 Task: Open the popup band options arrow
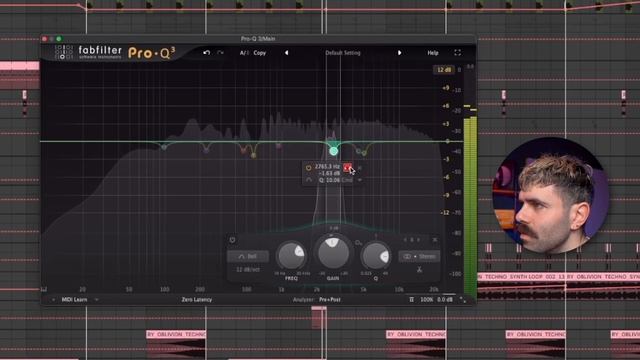pos(360,180)
